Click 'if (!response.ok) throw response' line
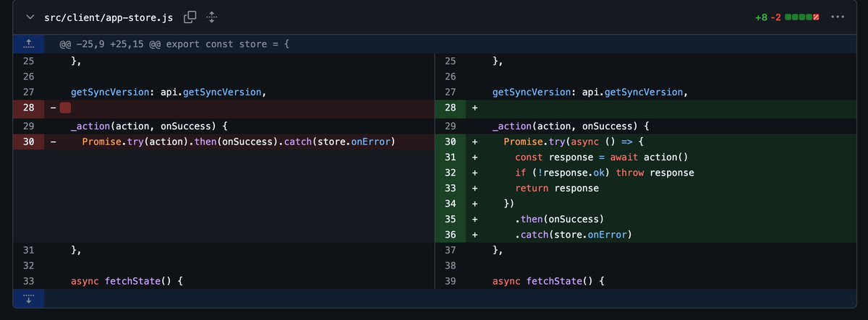The height and width of the screenshot is (320, 868). click(605, 173)
